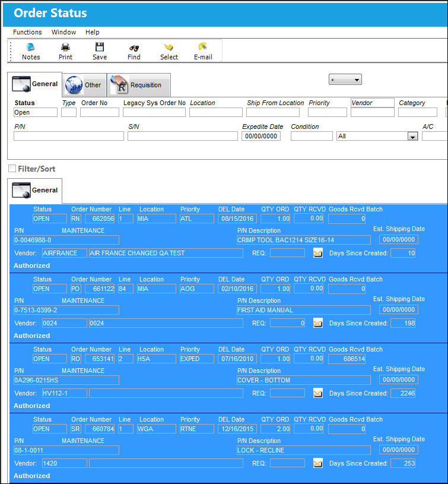This screenshot has width=448, height=484.
Task: Click the Expedite Date field
Action: [x=261, y=136]
